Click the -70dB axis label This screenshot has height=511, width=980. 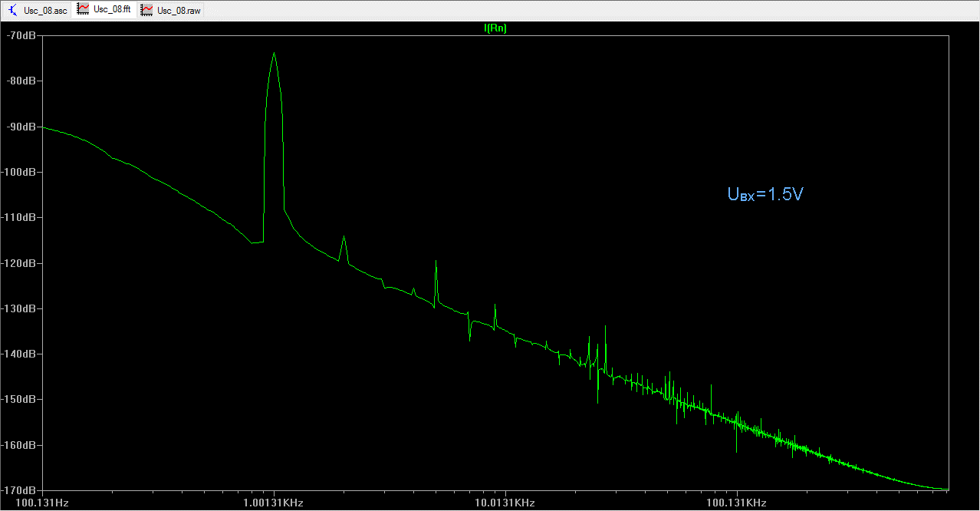[x=21, y=35]
